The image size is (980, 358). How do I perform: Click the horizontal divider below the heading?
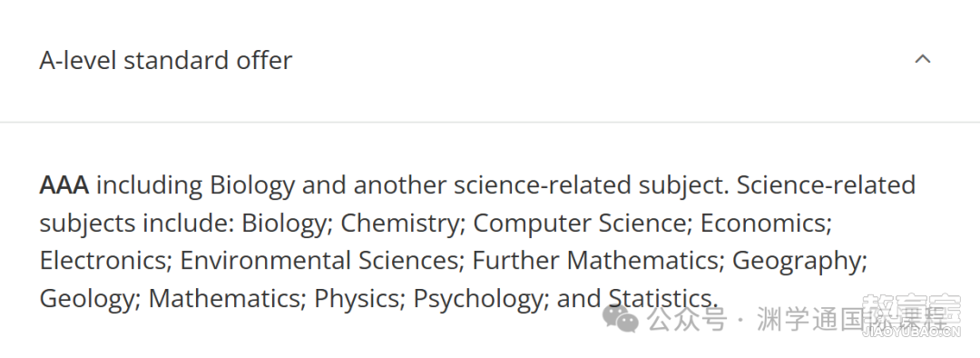pos(490,122)
